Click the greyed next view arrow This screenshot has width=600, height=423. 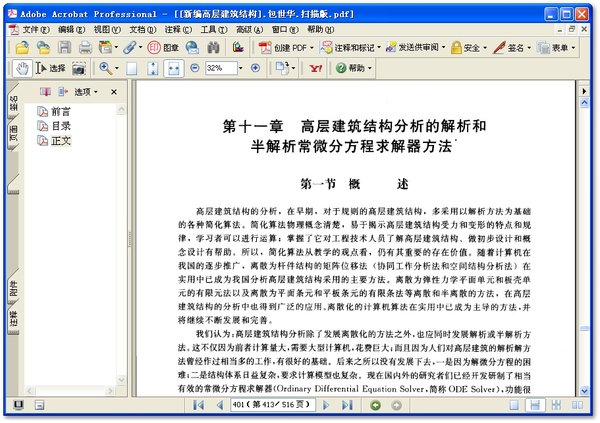(396, 405)
